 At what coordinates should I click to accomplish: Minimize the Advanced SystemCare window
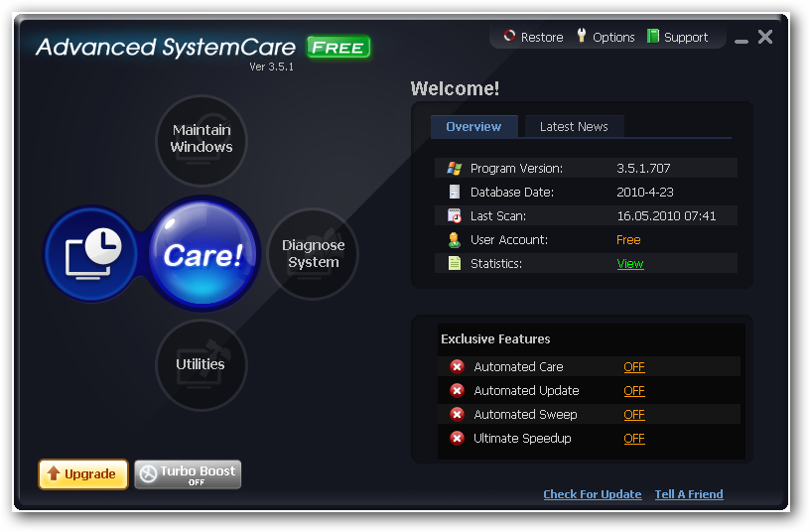click(742, 41)
